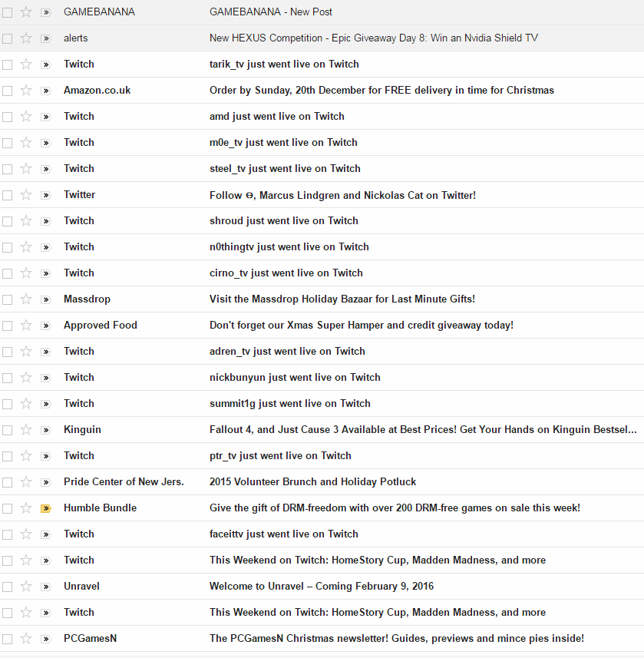
Task: Click sender name 'Amazon.co.uk'
Action: tap(97, 91)
